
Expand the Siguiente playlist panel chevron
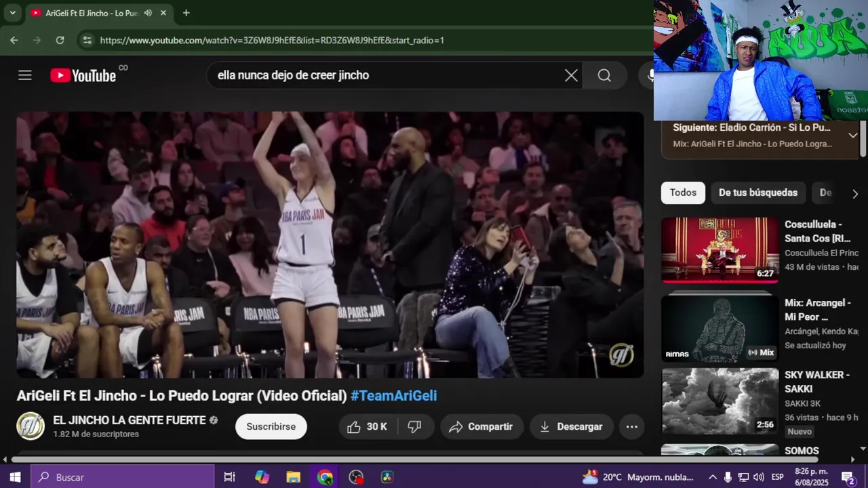852,135
